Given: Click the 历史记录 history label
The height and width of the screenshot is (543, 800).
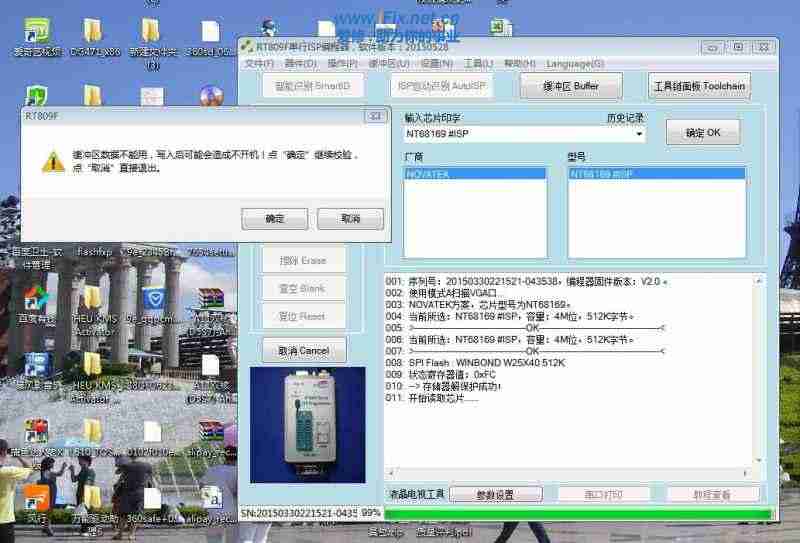Looking at the screenshot, I should [625, 118].
